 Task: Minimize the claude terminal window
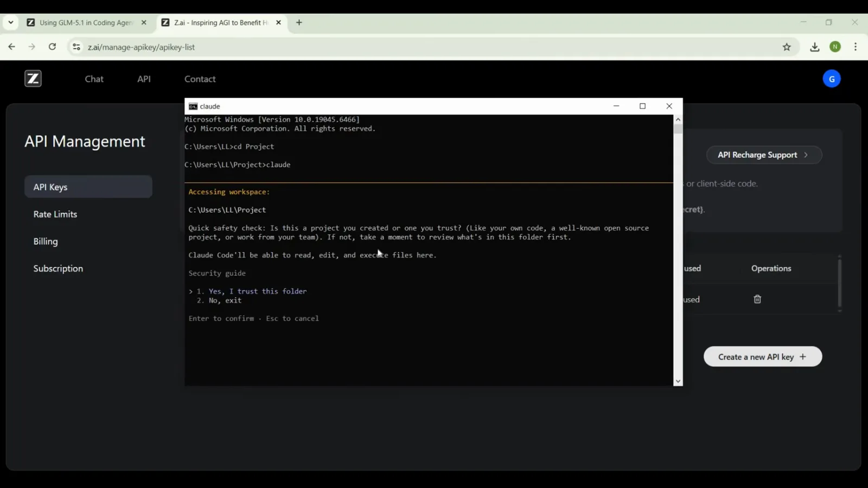pos(616,106)
